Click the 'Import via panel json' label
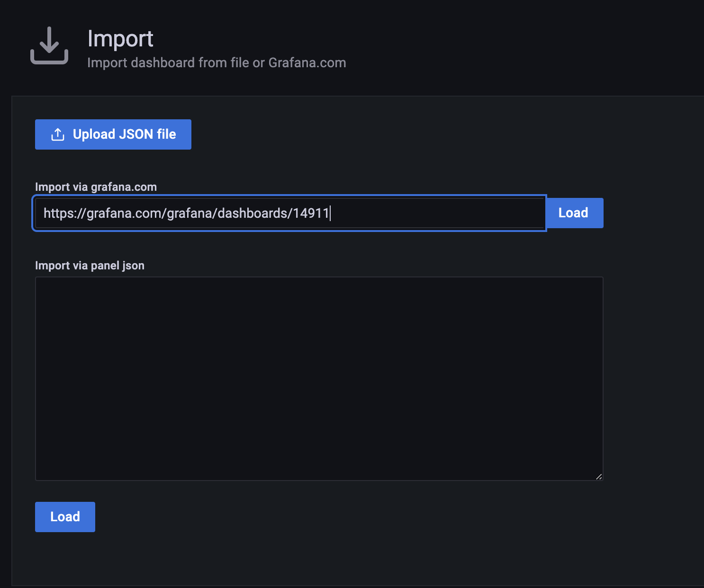Viewport: 704px width, 588px height. tap(90, 266)
